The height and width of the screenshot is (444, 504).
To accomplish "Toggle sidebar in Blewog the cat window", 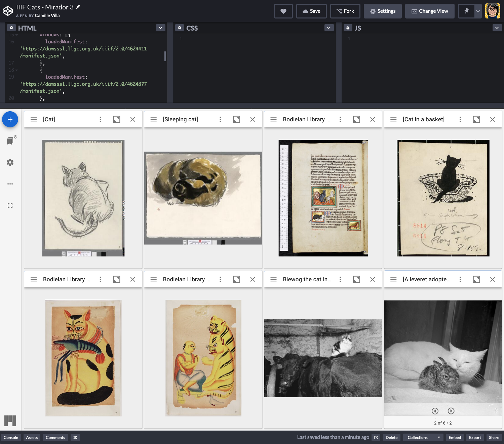I will click(x=274, y=279).
